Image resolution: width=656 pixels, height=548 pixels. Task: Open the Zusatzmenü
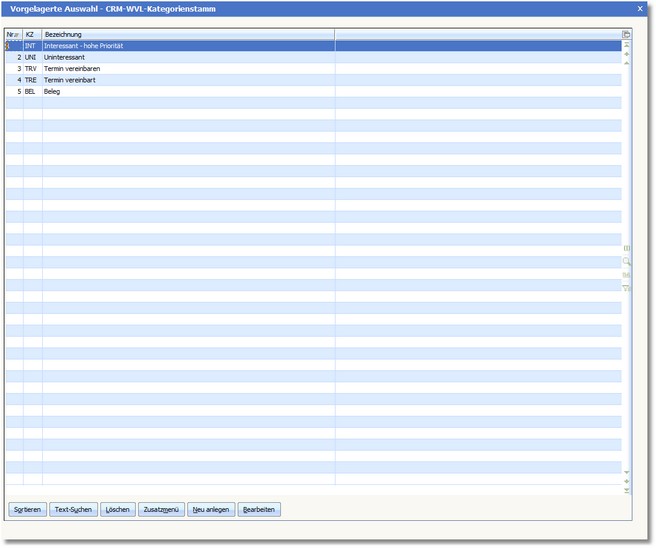pos(161,510)
